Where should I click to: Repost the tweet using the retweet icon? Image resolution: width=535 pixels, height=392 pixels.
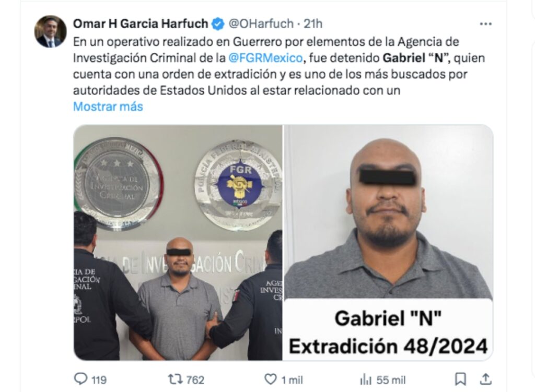click(x=175, y=379)
